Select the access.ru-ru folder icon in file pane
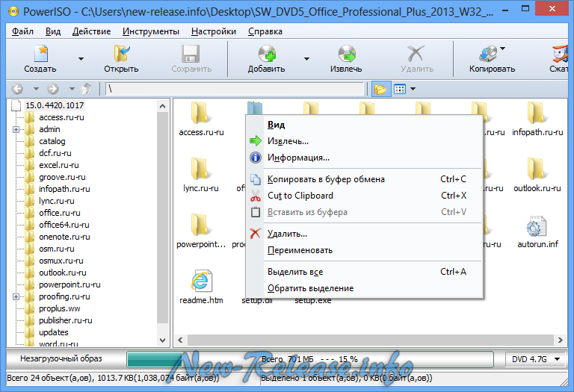Screen dimensions: 574x392 click(200, 113)
